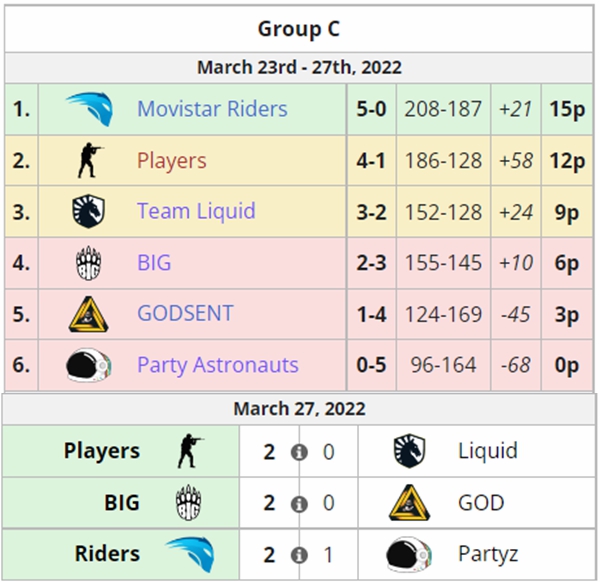Screen dimensions: 600x582
Task: Click the 155-145 round score cell
Action: tap(443, 263)
